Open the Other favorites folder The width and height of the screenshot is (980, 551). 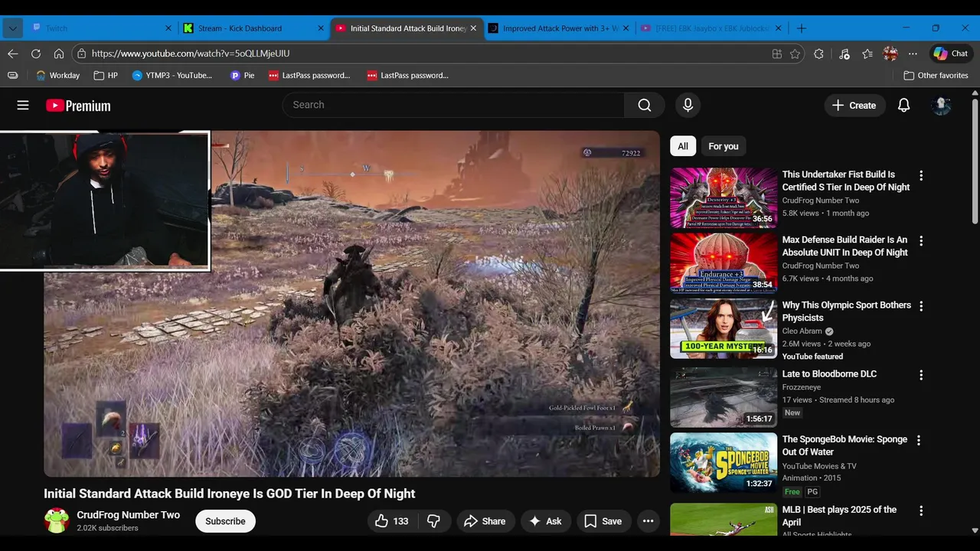click(x=936, y=75)
